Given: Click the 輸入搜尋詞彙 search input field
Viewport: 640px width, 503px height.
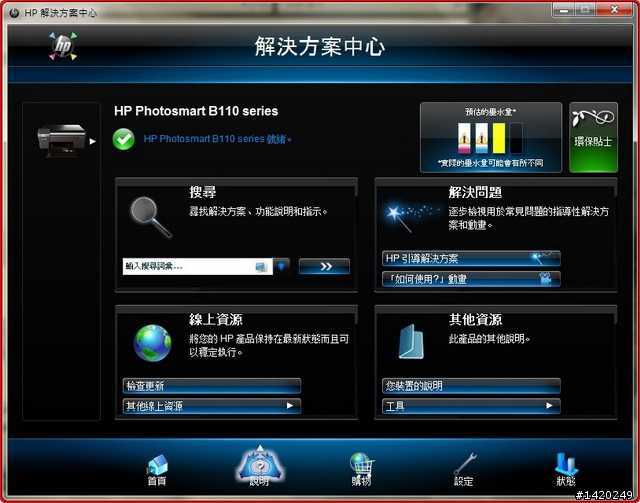Looking at the screenshot, I should [198, 267].
